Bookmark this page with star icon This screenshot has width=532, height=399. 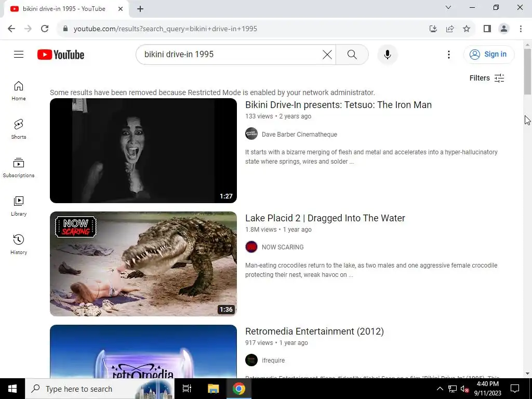click(467, 29)
